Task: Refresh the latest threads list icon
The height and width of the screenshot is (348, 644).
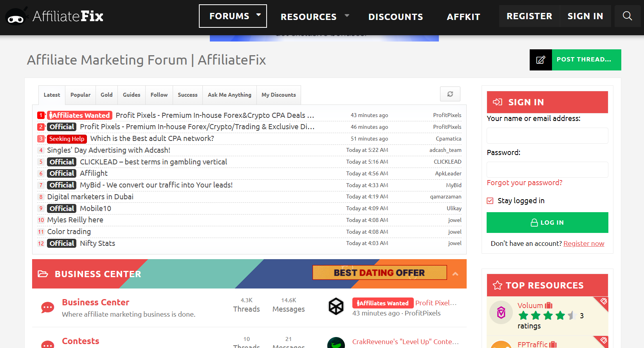Action: click(450, 94)
